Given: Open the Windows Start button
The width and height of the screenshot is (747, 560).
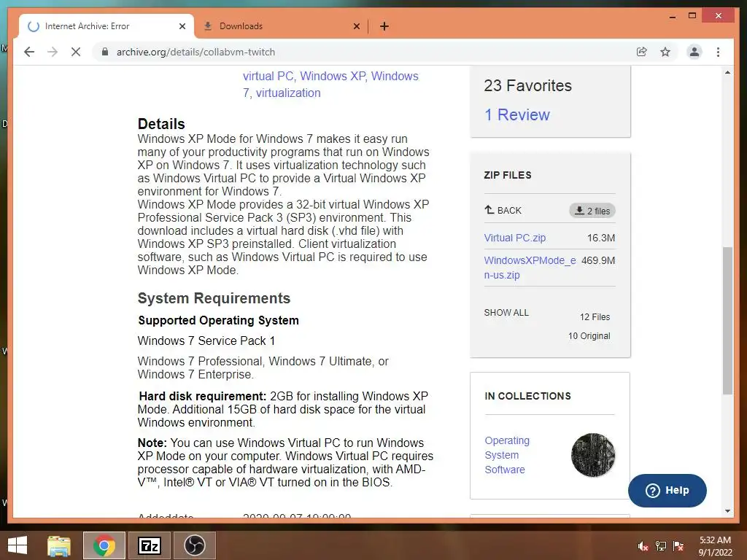Looking at the screenshot, I should 18,545.
